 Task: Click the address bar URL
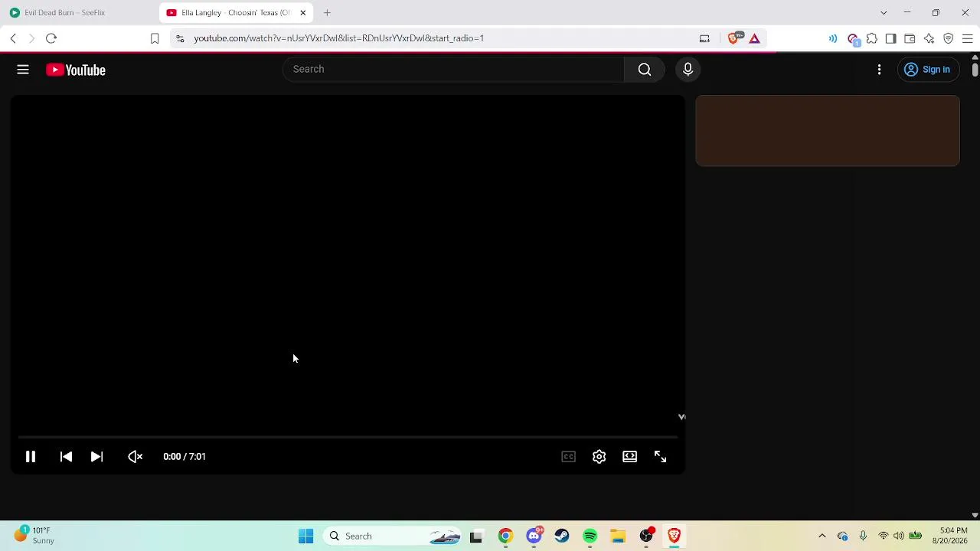338,38
